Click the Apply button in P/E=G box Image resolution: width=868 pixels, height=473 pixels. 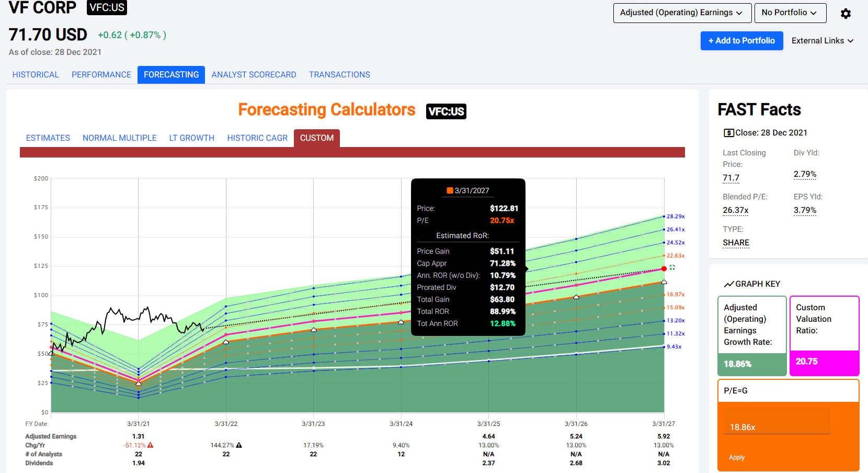[x=737, y=457]
